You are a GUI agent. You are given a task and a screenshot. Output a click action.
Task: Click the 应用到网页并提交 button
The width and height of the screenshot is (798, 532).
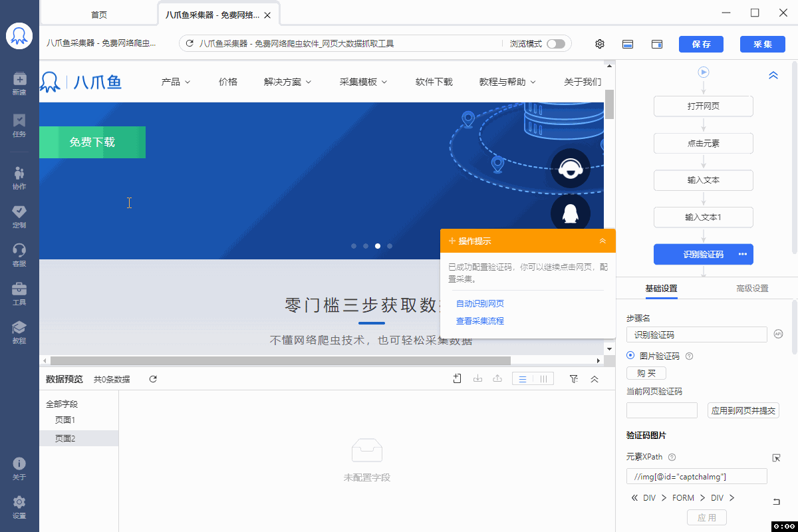click(743, 411)
